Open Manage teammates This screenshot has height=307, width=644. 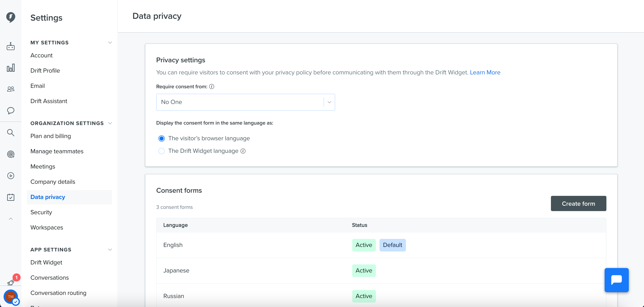[x=57, y=151]
